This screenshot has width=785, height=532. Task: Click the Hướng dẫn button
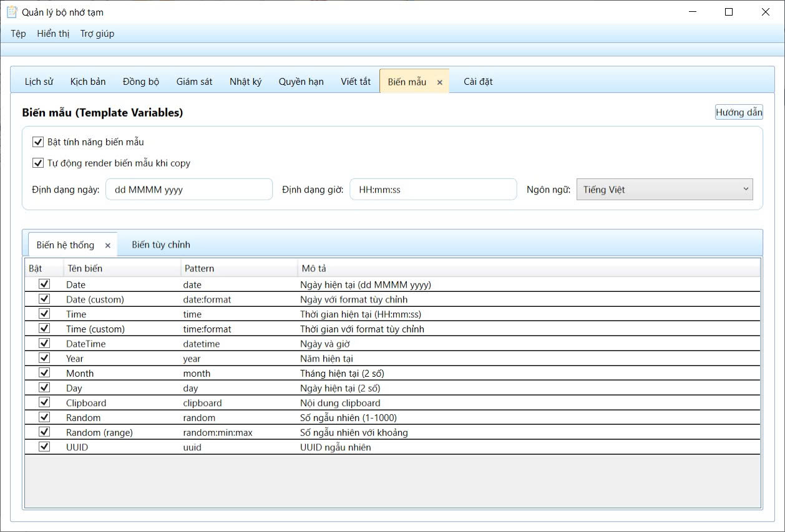coord(739,112)
